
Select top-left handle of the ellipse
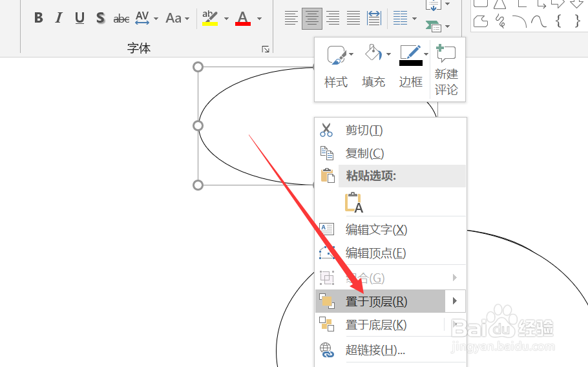point(198,67)
